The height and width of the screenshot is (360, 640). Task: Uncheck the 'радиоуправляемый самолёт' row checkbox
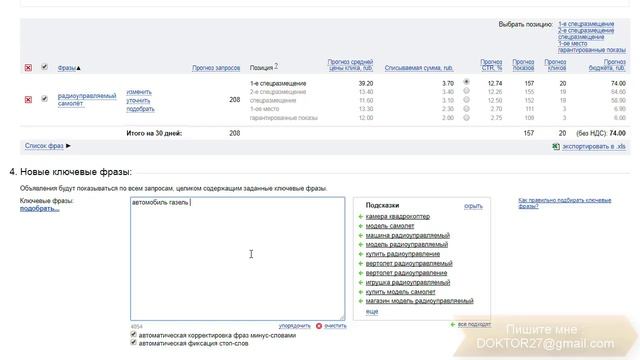(44, 99)
